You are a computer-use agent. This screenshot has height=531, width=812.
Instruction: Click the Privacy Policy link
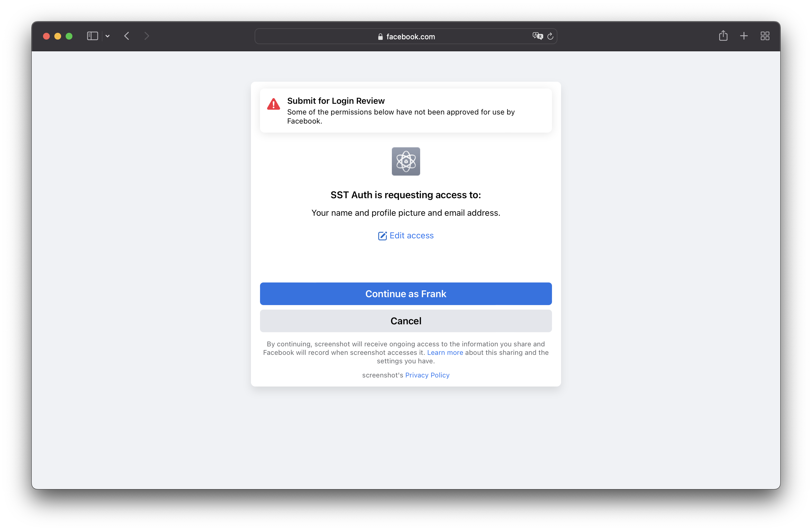(427, 375)
